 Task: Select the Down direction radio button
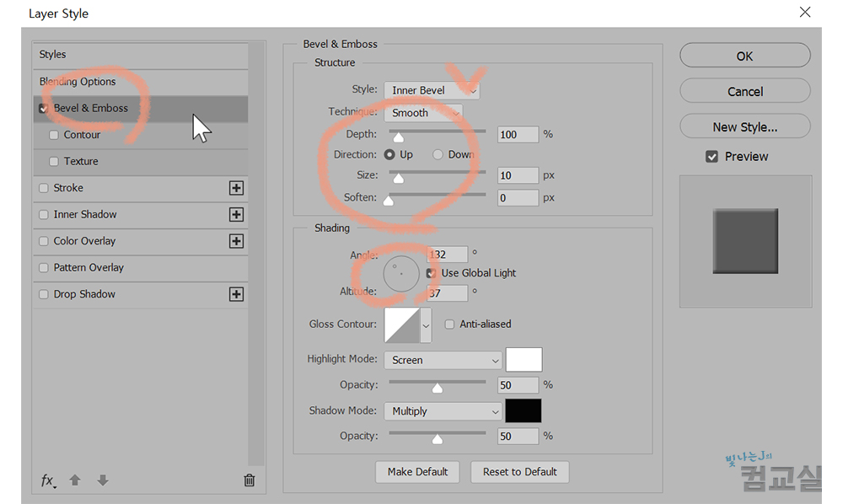click(x=438, y=155)
